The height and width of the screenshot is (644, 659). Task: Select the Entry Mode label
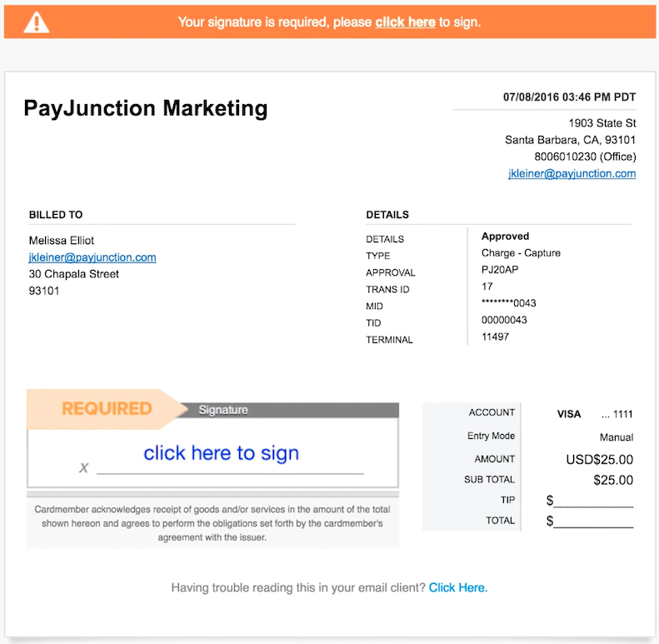click(x=491, y=436)
